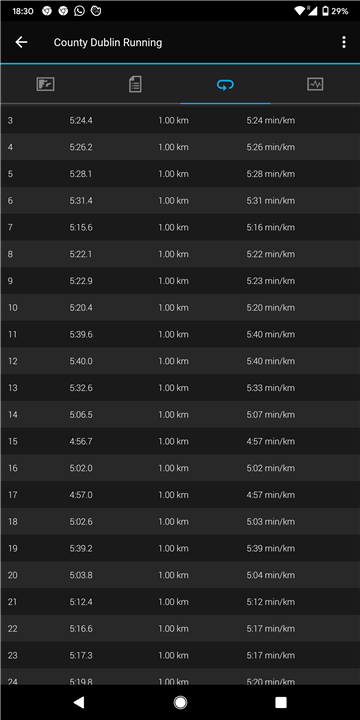360x720 pixels.
Task: Select lap 19 row with 5:39.2
Action: coord(180,548)
